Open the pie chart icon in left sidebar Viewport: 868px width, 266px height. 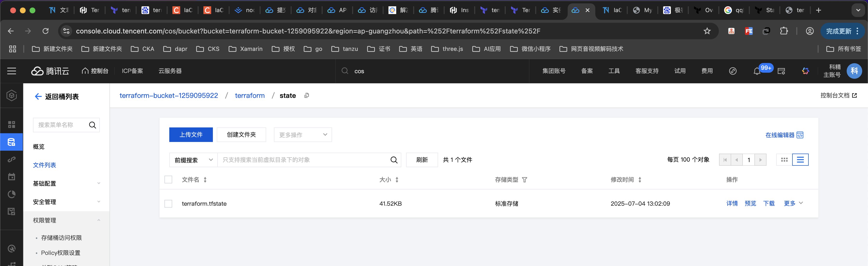pos(12,194)
